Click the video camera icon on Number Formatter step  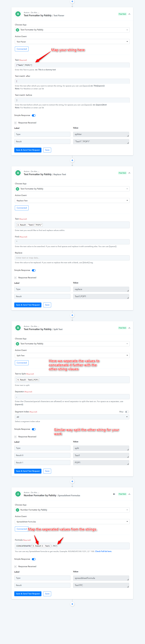[x=114, y=494]
